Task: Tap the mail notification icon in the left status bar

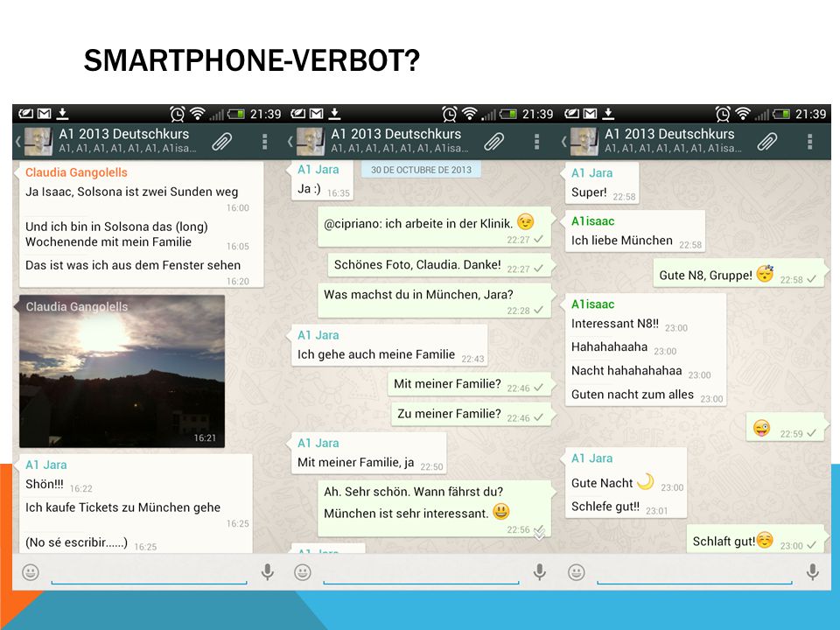Action: (x=45, y=114)
